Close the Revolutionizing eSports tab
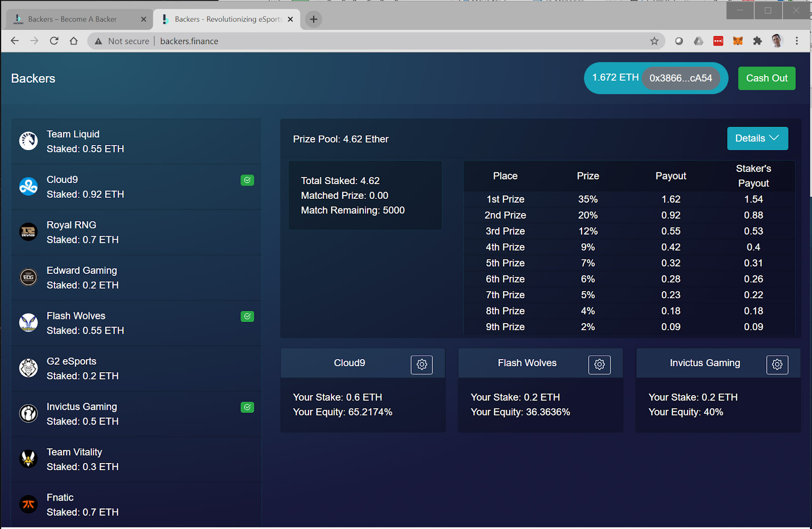This screenshot has height=529, width=812. pyautogui.click(x=290, y=19)
